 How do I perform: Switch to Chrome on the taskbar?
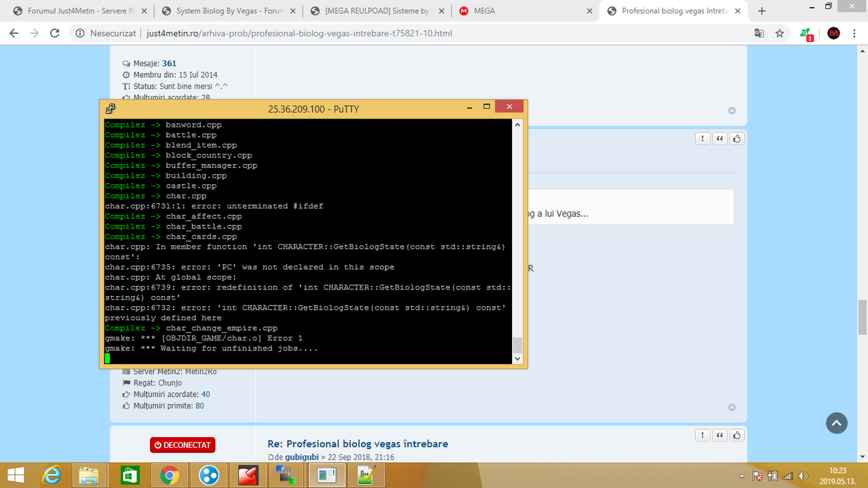pyautogui.click(x=170, y=476)
